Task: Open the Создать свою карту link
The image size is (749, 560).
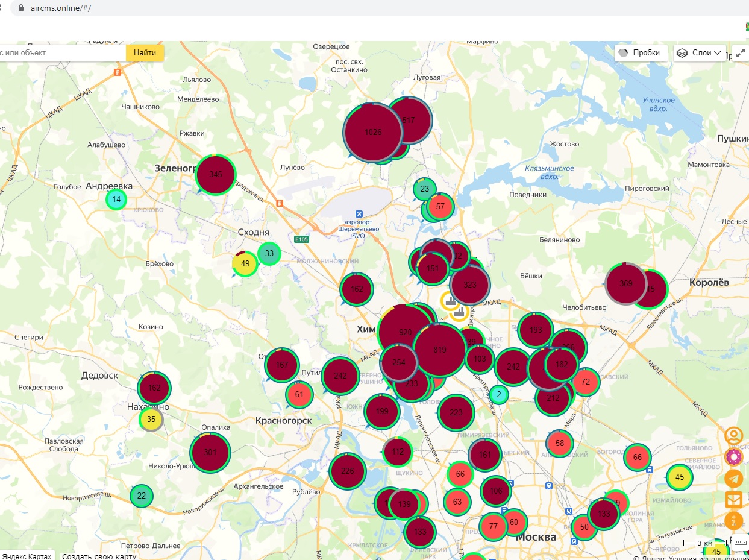Action: [x=99, y=556]
